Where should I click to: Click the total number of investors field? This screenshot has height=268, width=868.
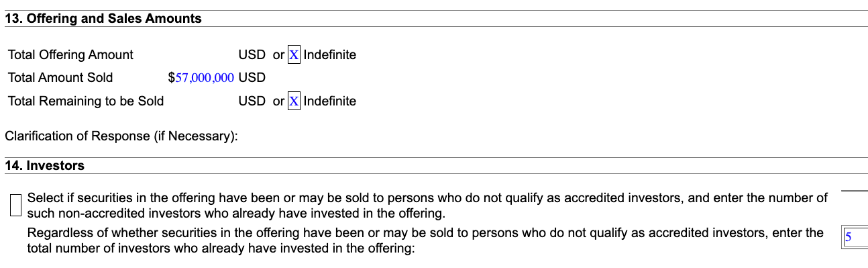tap(855, 237)
